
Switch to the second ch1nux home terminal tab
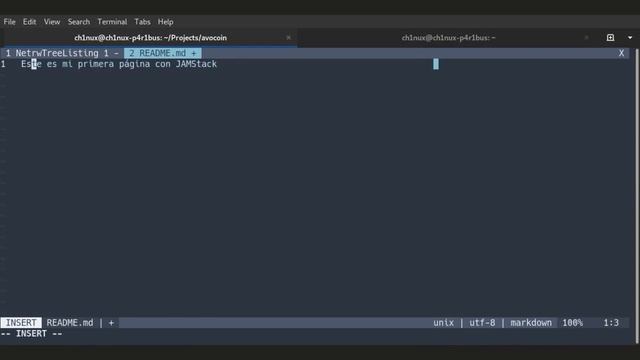tap(449, 38)
